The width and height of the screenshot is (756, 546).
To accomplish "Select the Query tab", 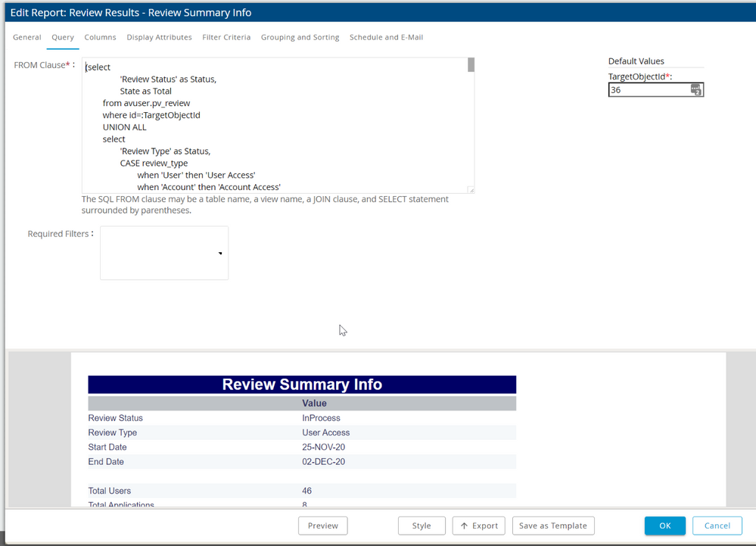I will (x=63, y=37).
